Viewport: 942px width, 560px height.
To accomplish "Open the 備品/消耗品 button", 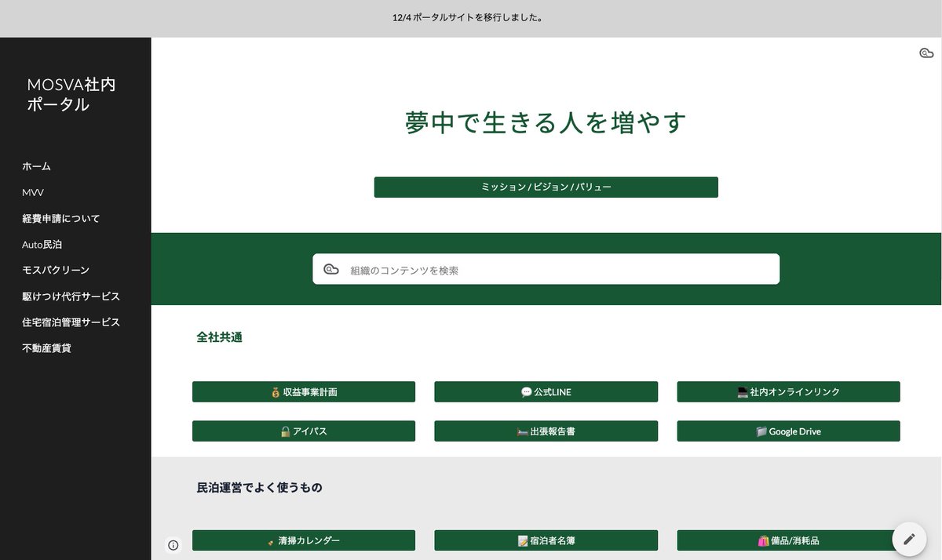I will tap(788, 540).
